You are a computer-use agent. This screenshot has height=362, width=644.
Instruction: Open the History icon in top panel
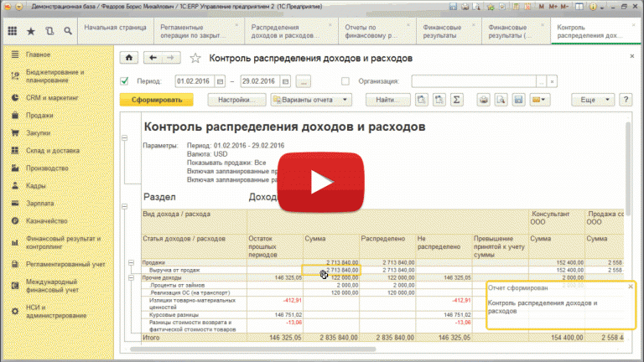(x=49, y=31)
